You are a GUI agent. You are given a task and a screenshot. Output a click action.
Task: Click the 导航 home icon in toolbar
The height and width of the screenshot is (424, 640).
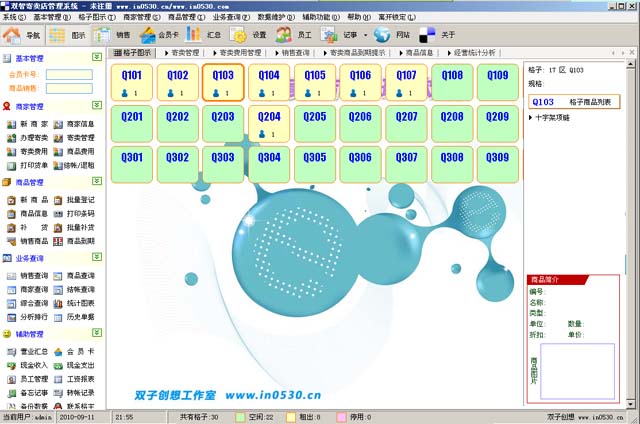point(23,35)
